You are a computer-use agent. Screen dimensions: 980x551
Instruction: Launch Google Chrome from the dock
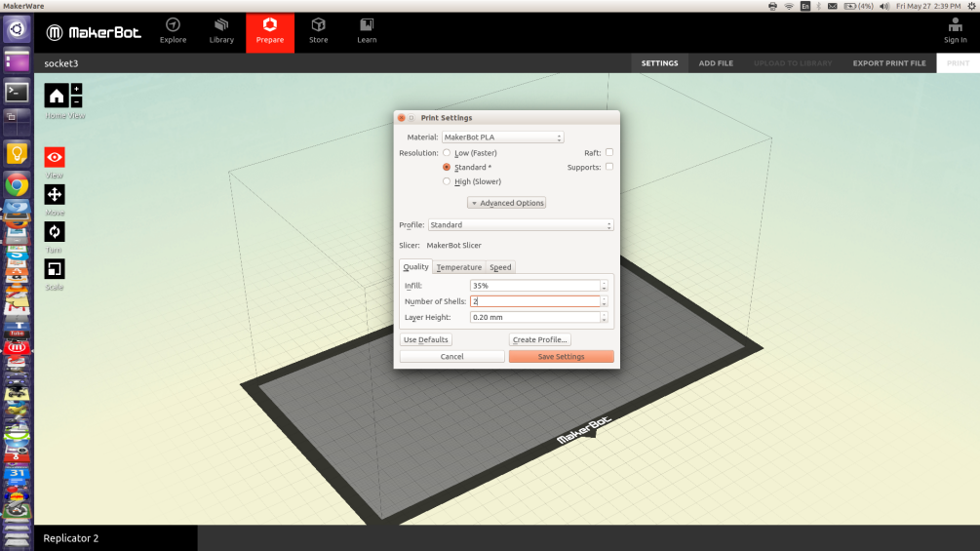17,185
